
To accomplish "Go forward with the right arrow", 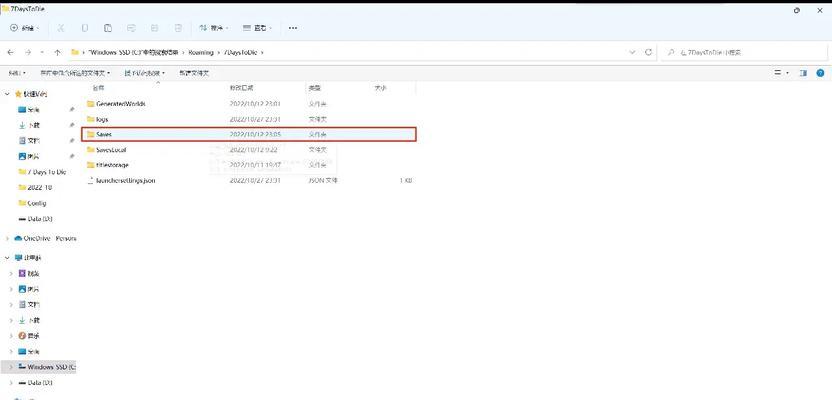I will coord(28,53).
